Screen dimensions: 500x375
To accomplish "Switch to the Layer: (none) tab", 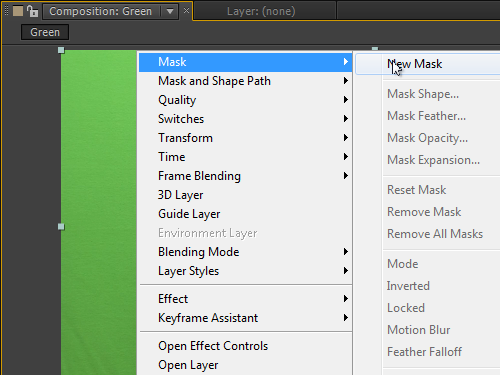I will click(261, 11).
